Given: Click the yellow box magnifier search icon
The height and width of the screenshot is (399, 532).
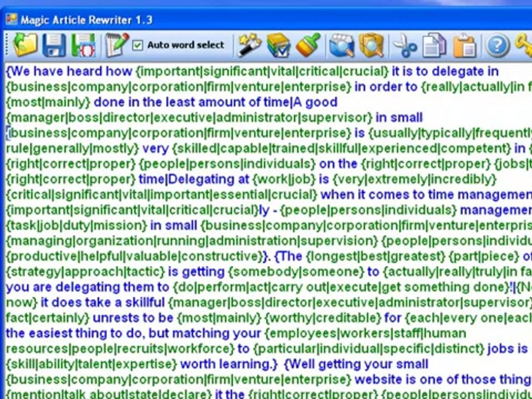Looking at the screenshot, I should 371,45.
